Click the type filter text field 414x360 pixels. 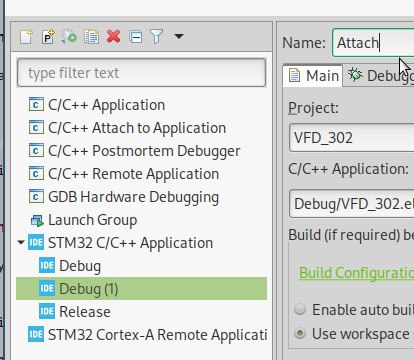coord(141,73)
